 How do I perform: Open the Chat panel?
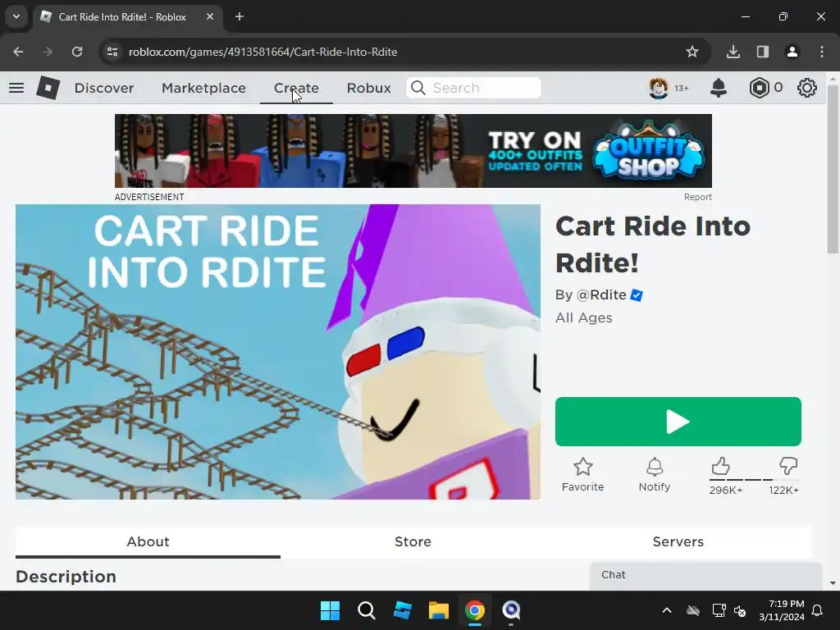(706, 576)
